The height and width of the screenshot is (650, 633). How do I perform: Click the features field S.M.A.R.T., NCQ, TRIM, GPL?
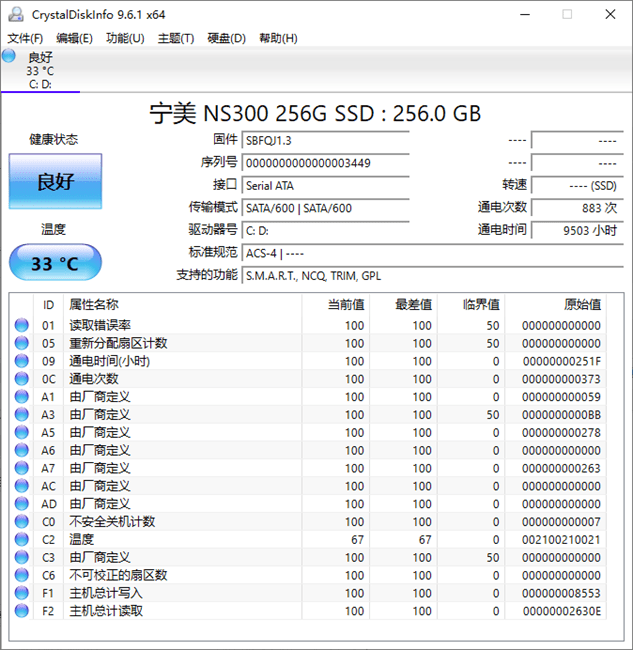coord(433,276)
